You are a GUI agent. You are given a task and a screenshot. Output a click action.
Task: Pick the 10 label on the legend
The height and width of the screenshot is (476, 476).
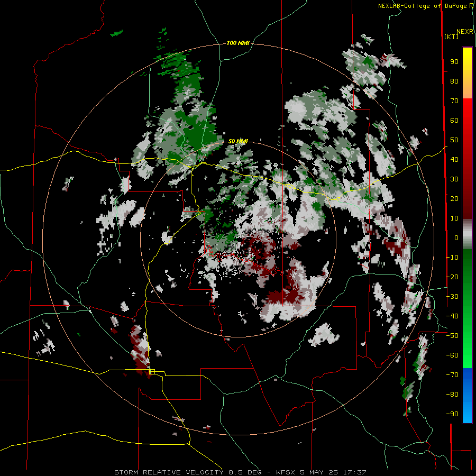click(454, 218)
